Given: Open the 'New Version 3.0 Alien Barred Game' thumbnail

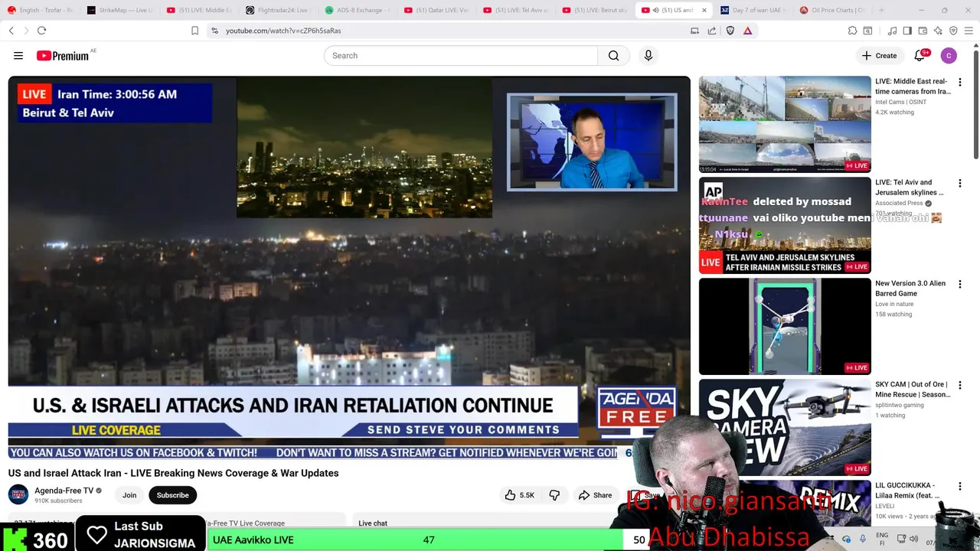Looking at the screenshot, I should click(785, 326).
